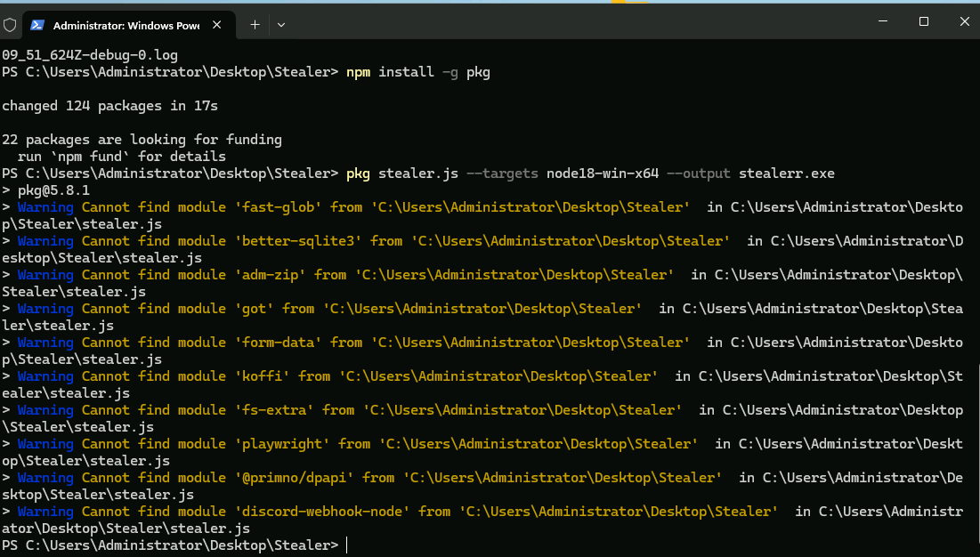Click the PowerShell icon on the tab
The image size is (980, 557).
(36, 25)
